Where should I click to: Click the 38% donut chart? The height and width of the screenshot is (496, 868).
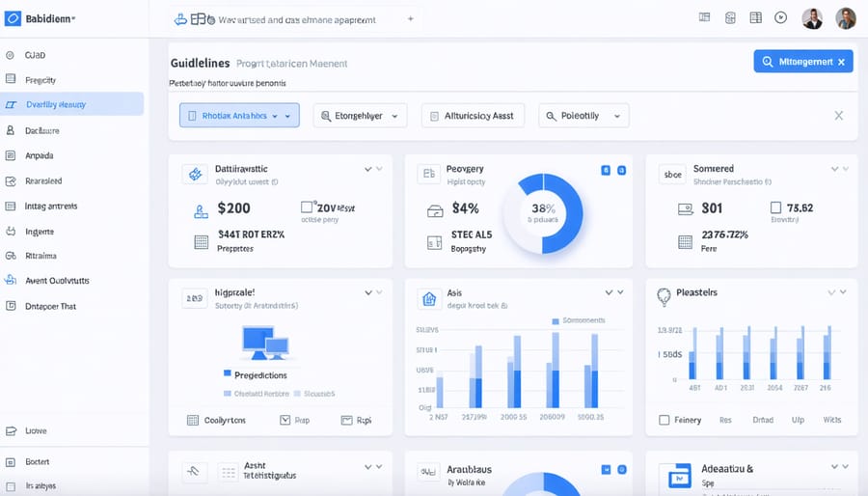(543, 213)
